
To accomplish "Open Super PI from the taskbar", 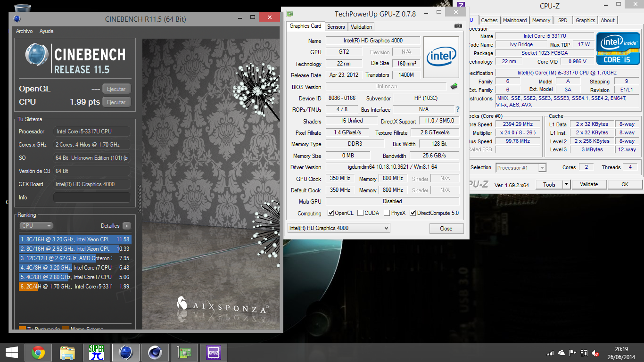I will (x=97, y=353).
